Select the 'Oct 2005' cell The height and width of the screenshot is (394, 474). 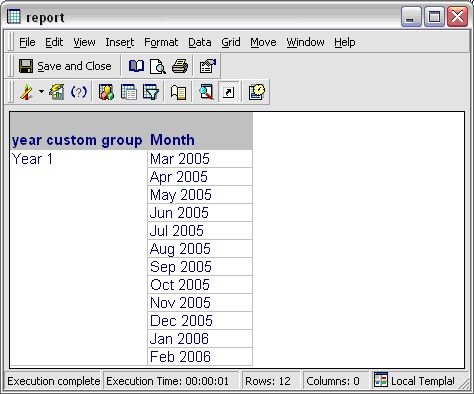point(200,285)
